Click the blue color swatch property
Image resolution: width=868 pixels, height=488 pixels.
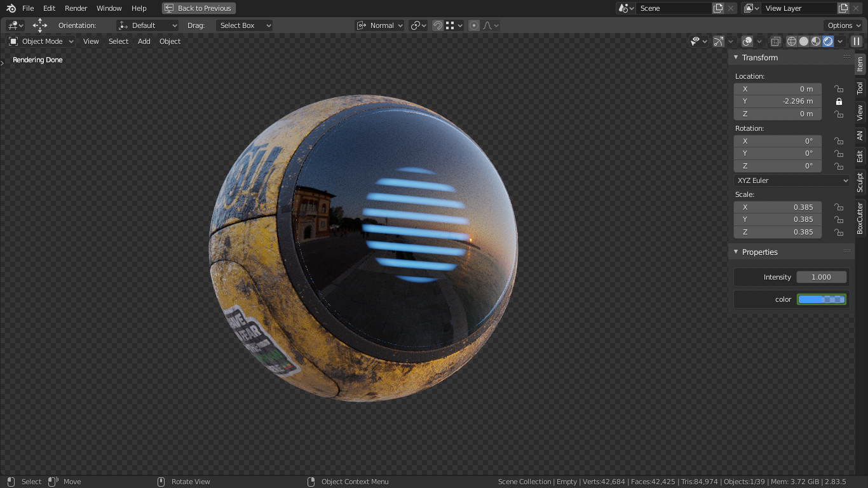coord(822,299)
